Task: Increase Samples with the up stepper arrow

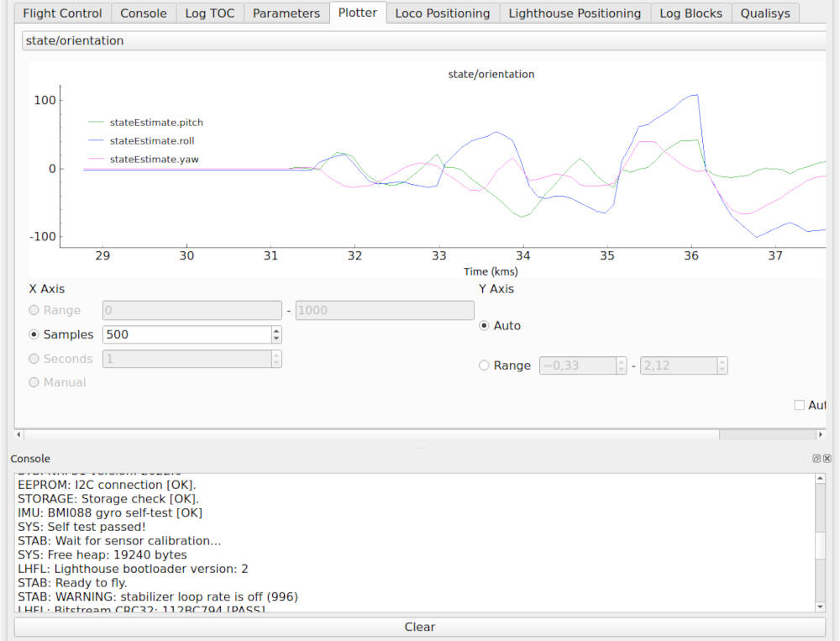Action: click(276, 330)
